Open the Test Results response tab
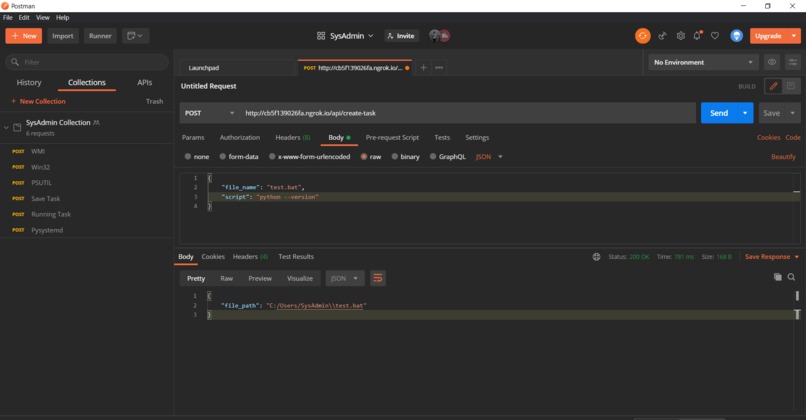806x420 pixels. [x=296, y=257]
